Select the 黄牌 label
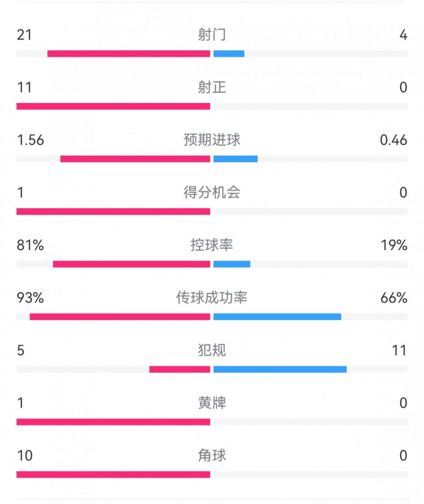Viewport: 424px width, 504px height. pyautogui.click(x=212, y=403)
